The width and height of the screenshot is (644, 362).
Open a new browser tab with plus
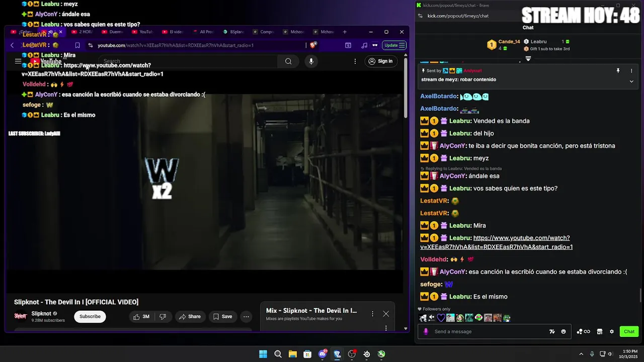tap(345, 32)
